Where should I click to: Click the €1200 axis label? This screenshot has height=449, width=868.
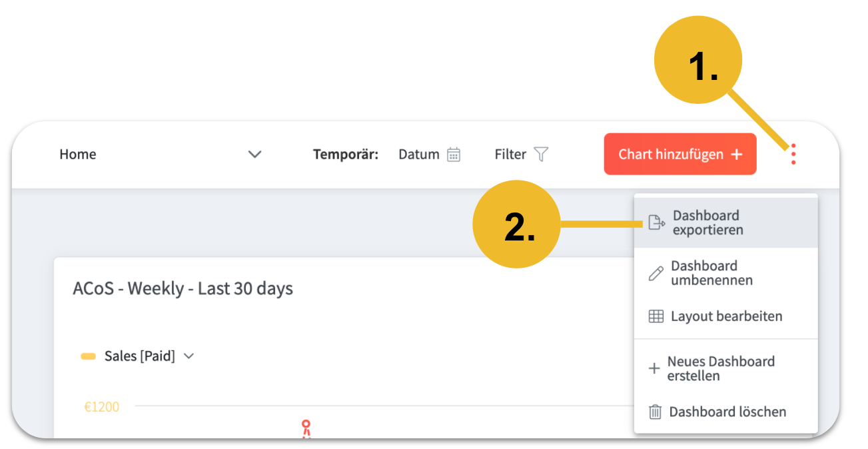[x=102, y=406]
